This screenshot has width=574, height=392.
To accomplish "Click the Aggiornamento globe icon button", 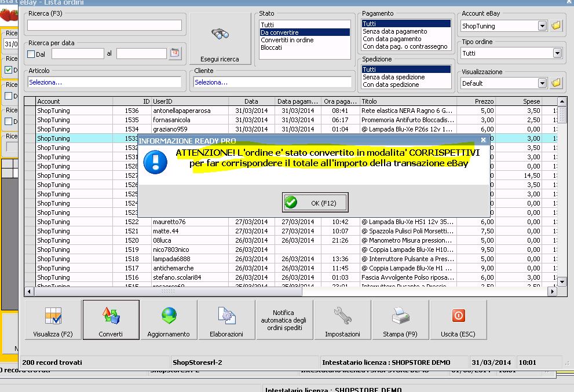I will (169, 320).
